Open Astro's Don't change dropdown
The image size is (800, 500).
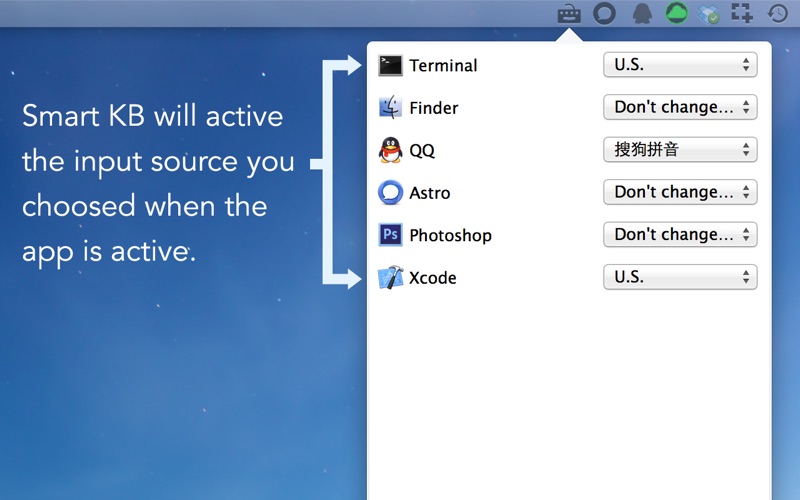click(x=680, y=192)
